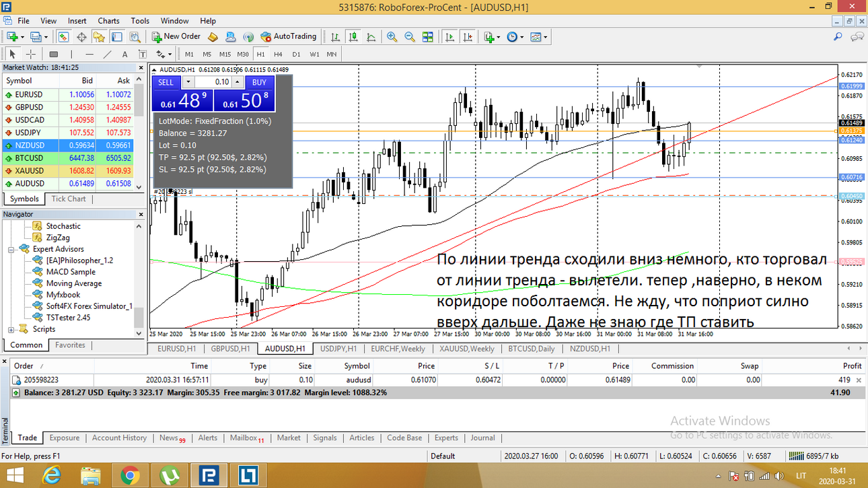Toggle chart auto scroll icon
This screenshot has height=488, width=868.
click(449, 36)
